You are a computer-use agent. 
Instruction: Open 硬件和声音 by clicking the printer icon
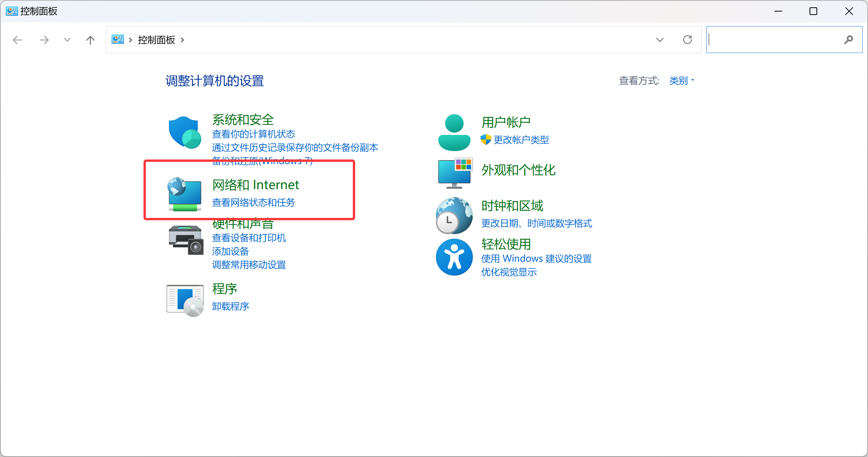tap(185, 239)
